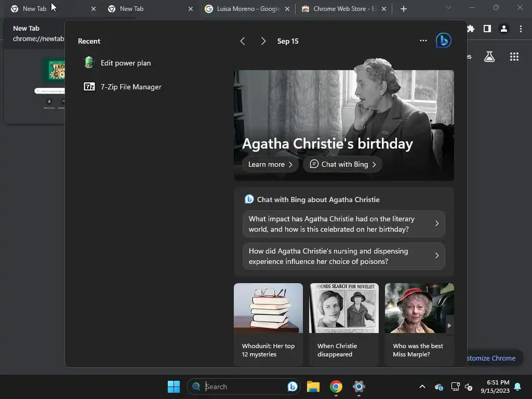Close the Chrome Web Store tab

pos(383,9)
